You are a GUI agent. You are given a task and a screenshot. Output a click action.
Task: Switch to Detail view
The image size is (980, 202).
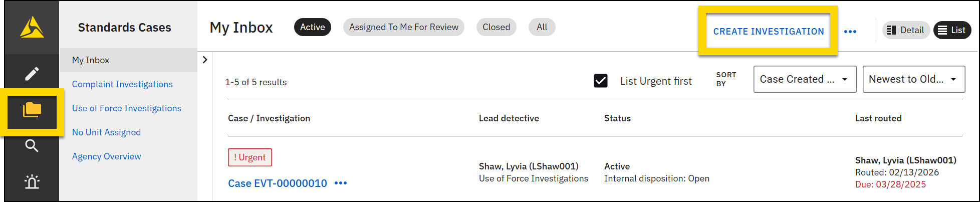click(x=906, y=30)
